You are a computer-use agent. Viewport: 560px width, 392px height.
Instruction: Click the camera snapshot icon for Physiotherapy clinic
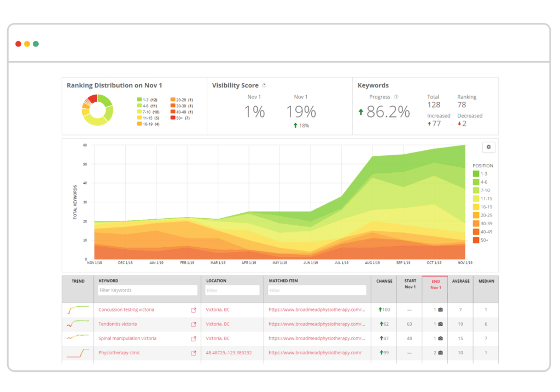point(440,353)
